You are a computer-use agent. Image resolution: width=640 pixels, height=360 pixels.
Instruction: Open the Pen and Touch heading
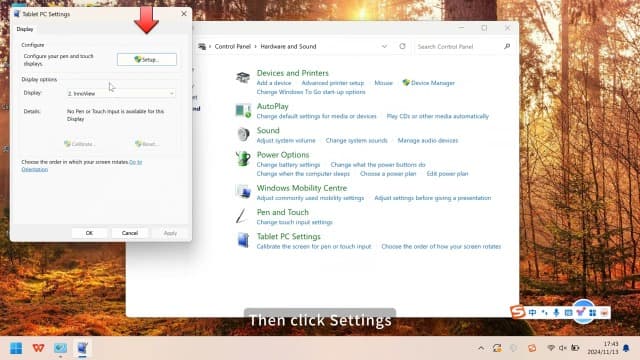pos(282,212)
